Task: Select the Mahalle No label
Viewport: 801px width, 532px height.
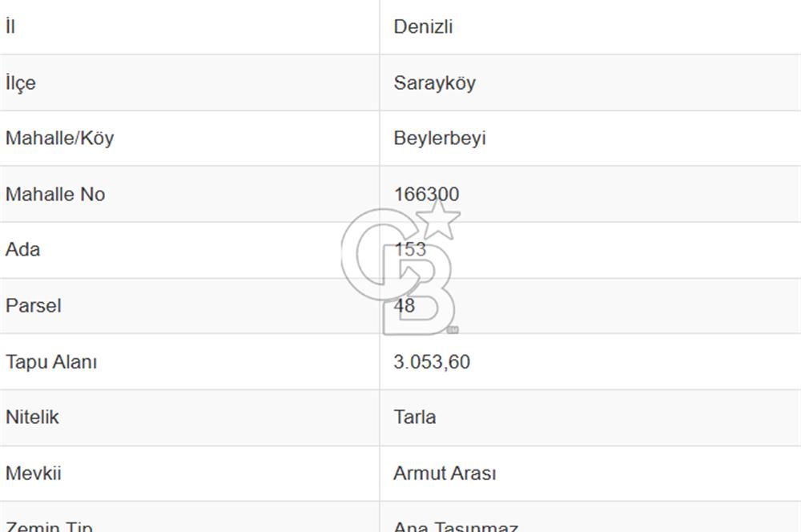Action: point(55,194)
